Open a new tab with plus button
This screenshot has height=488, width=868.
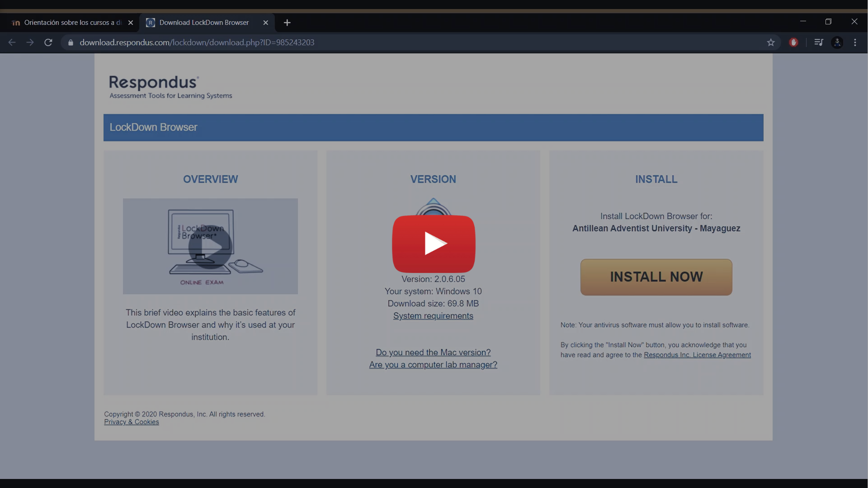pos(287,23)
